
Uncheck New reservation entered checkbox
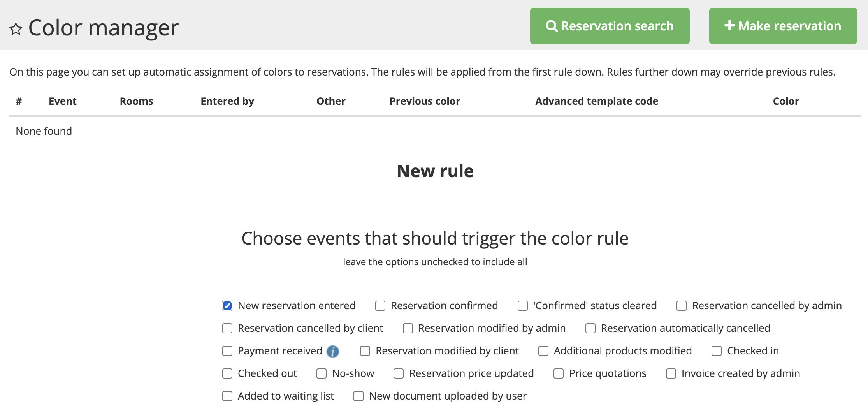click(227, 306)
